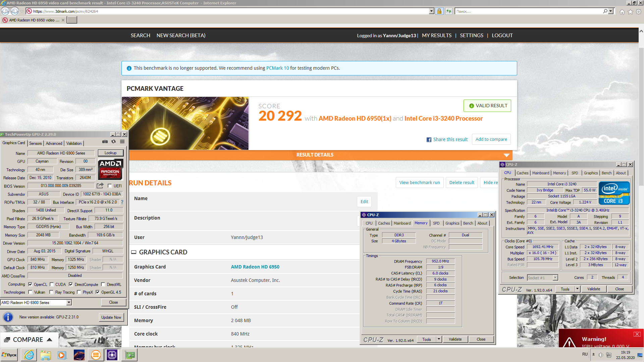Click the Edit button beside Name
The image size is (644, 362).
(x=364, y=202)
